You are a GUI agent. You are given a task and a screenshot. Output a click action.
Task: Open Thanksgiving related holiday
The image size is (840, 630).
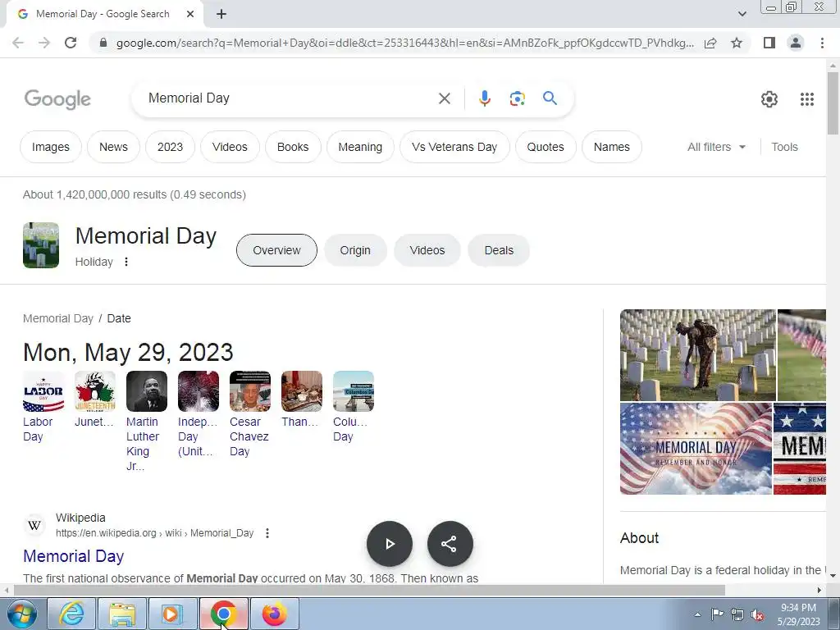(302, 399)
